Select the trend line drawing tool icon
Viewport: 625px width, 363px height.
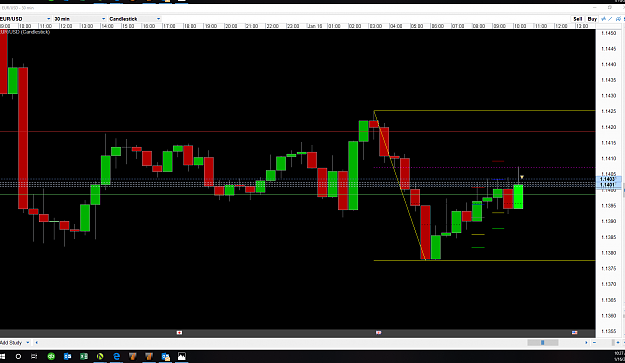click(x=610, y=19)
